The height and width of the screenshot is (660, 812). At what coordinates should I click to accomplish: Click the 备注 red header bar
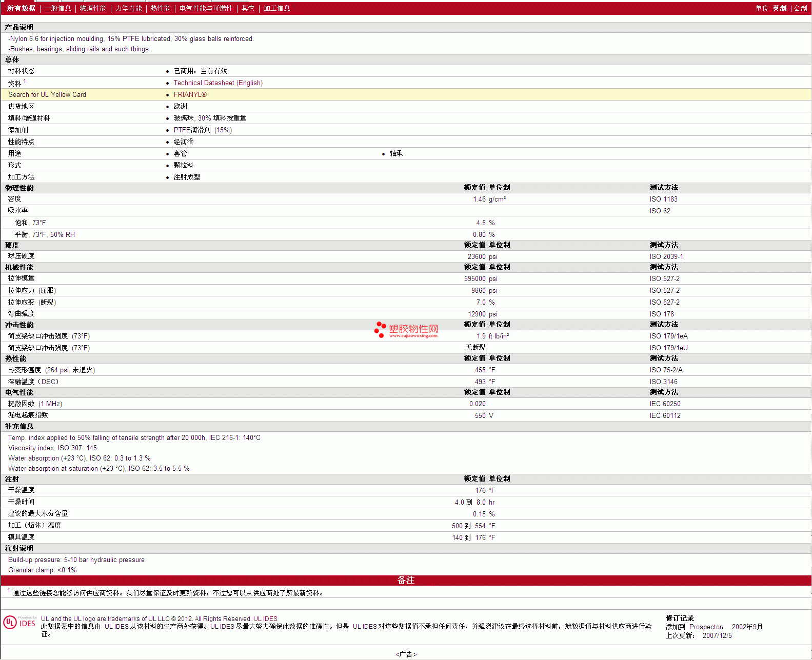(406, 580)
